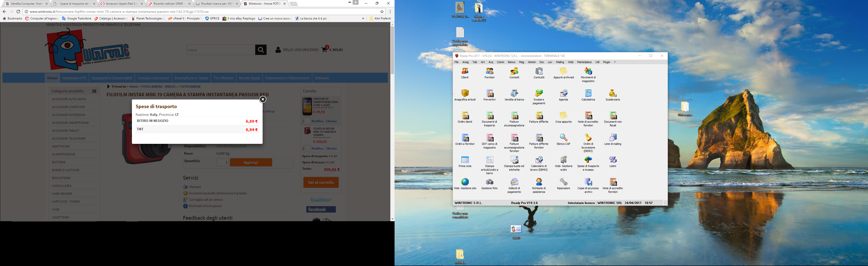Open Marketplace menu in Ready Pro
The image size is (868, 266).
coord(584,62)
